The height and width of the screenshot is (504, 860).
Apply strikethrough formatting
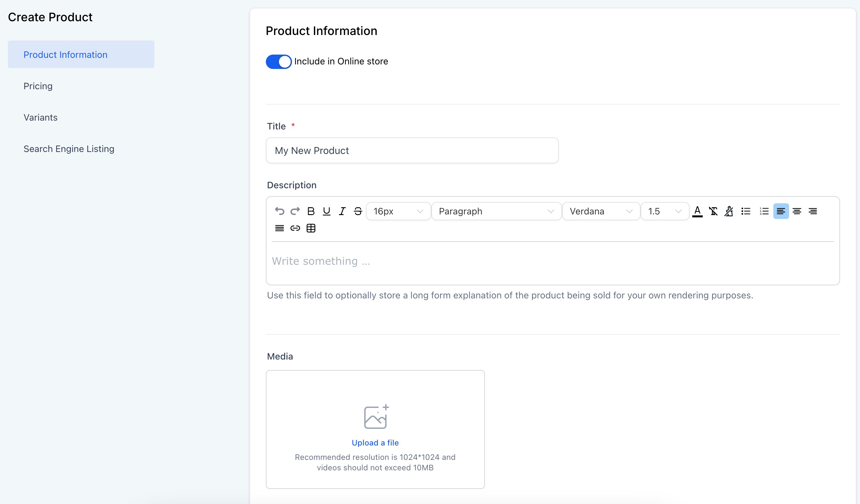tap(358, 211)
